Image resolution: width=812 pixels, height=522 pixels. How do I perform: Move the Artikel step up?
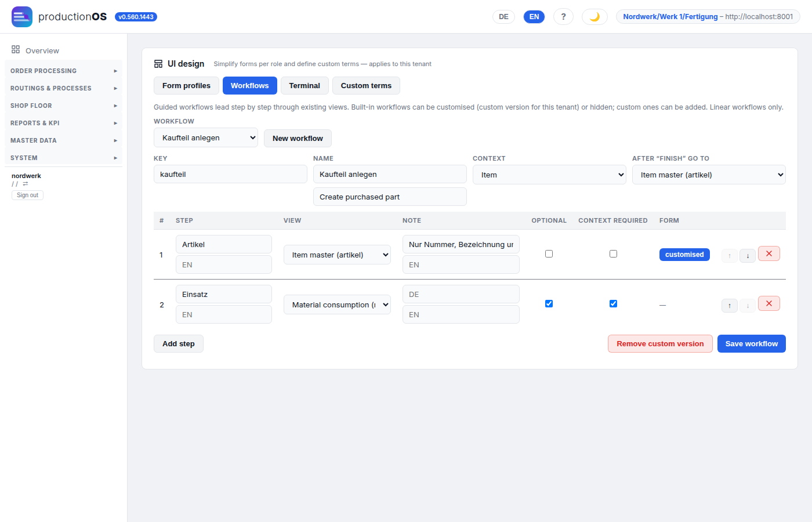tap(730, 255)
